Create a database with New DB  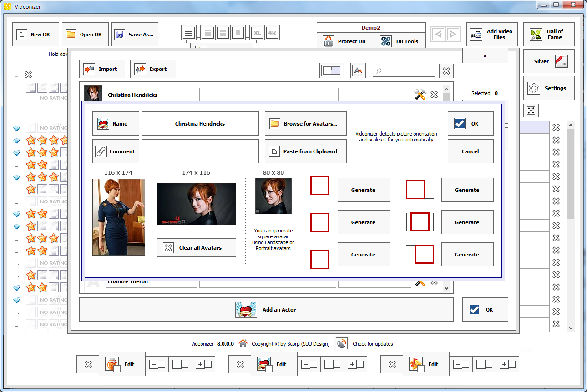point(35,35)
